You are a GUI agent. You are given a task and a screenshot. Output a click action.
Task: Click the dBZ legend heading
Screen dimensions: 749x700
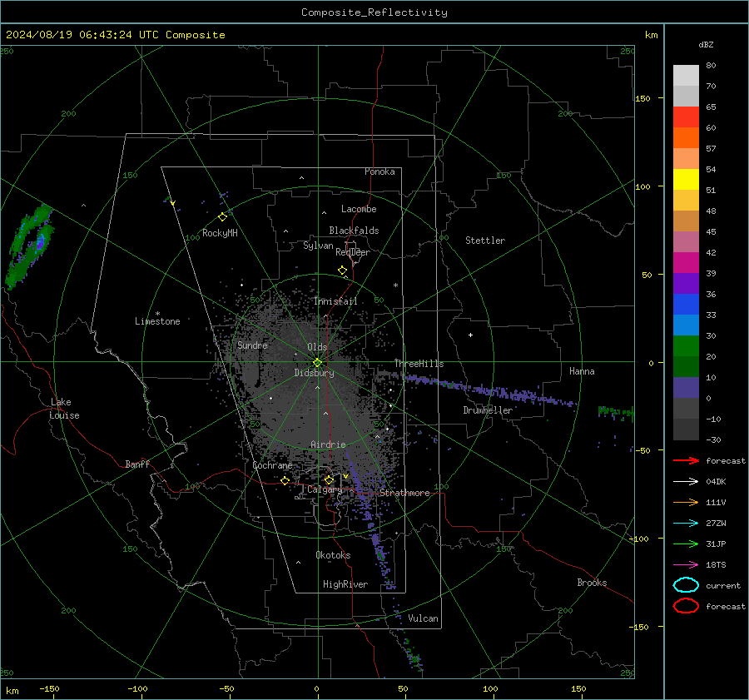(706, 45)
